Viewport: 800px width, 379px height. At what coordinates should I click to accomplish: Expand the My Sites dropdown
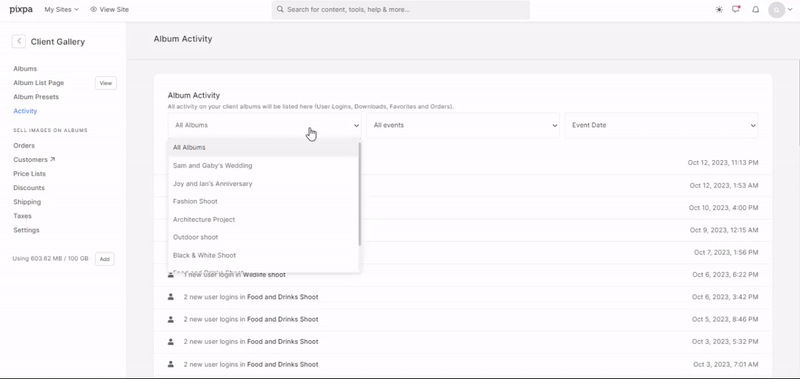[61, 9]
